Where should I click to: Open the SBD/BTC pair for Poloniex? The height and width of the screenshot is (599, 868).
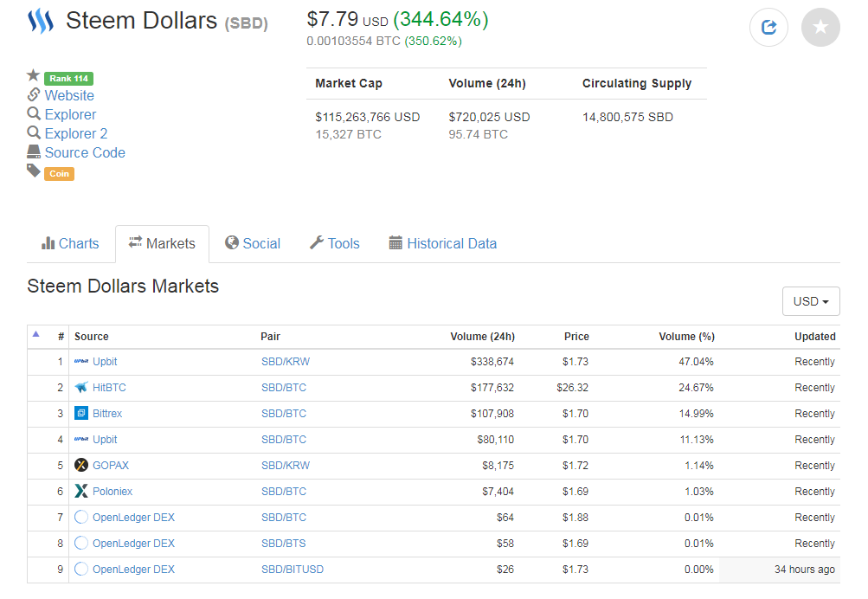[284, 492]
